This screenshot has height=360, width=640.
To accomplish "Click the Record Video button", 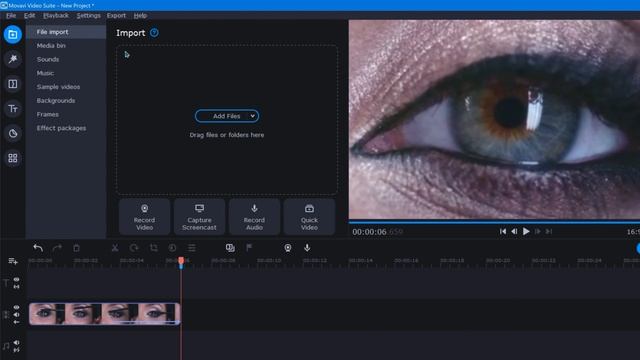I will (x=144, y=217).
